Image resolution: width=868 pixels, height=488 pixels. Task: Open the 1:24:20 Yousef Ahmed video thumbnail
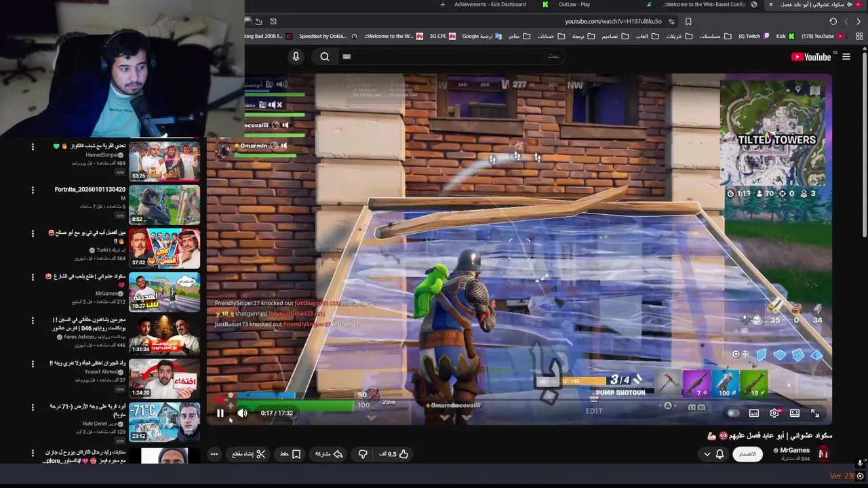[165, 378]
